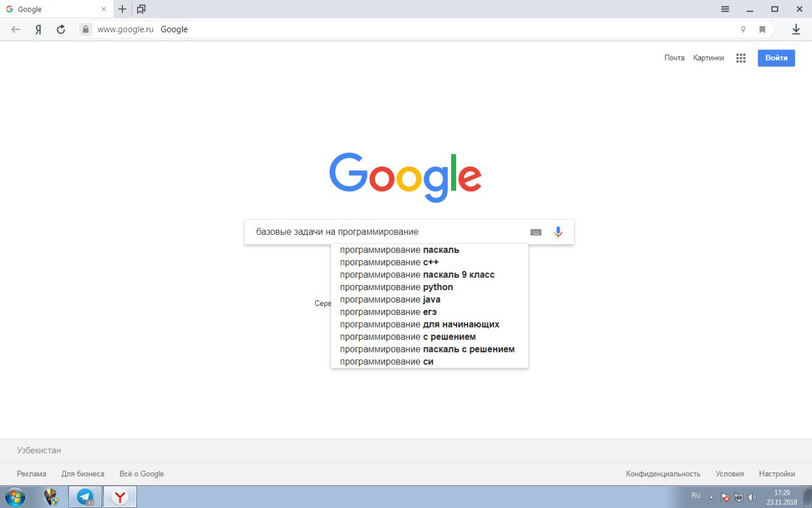
Task: Choose suggestion 'программирование паскаль 9 класс'
Action: pos(429,274)
